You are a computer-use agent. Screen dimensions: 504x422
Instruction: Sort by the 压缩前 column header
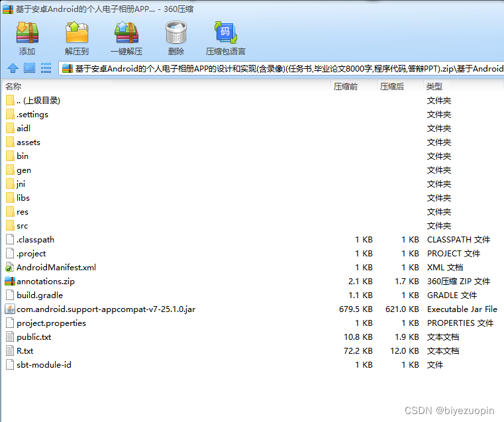(346, 87)
